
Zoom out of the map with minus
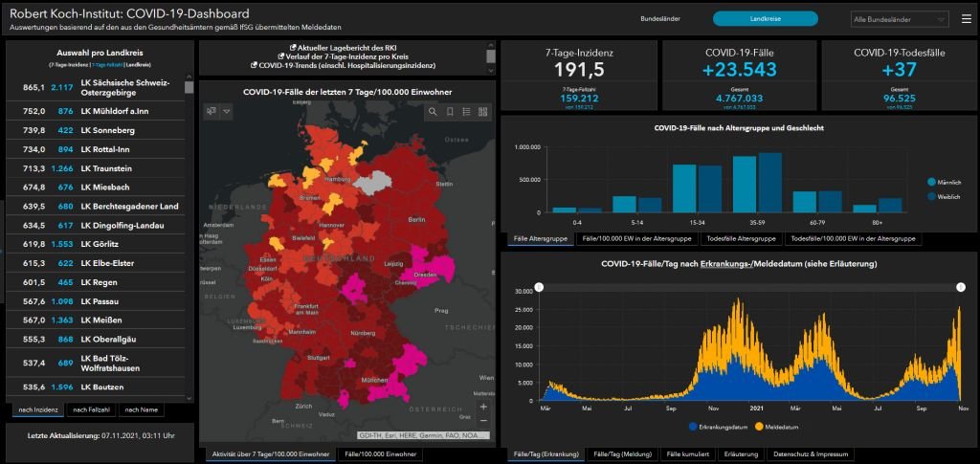pos(483,421)
